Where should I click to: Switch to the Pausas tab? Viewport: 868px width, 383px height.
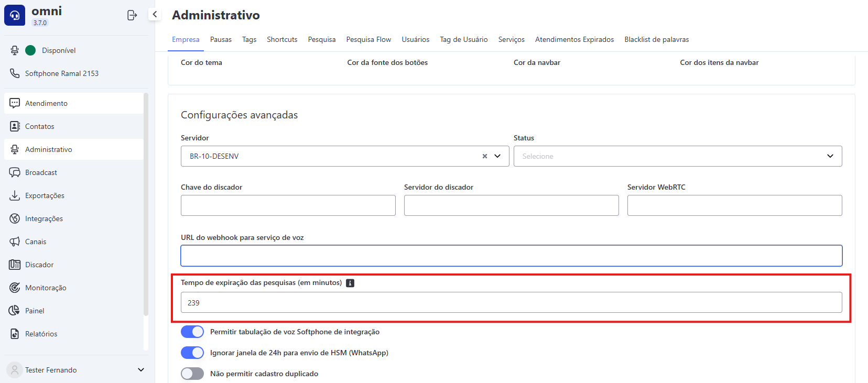click(x=221, y=40)
